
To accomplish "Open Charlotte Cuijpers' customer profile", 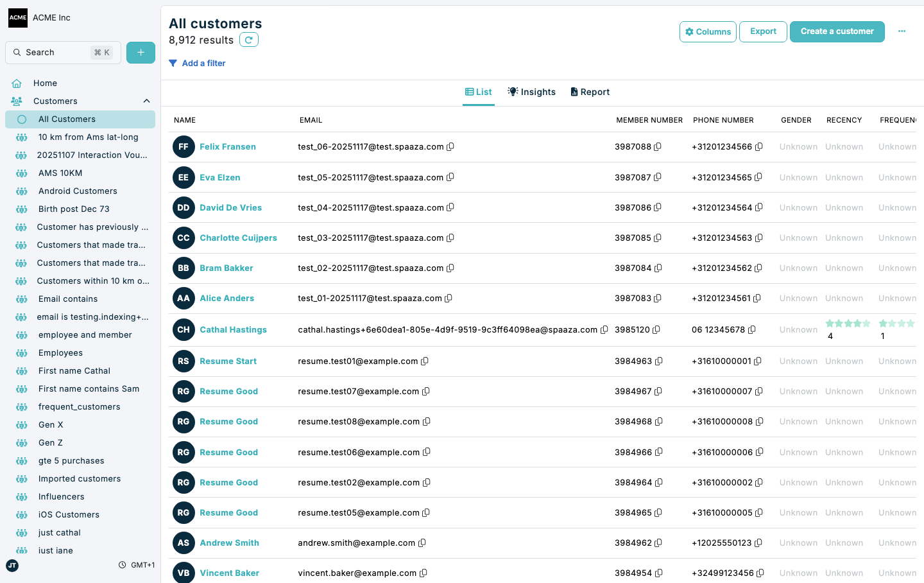I will pyautogui.click(x=238, y=238).
